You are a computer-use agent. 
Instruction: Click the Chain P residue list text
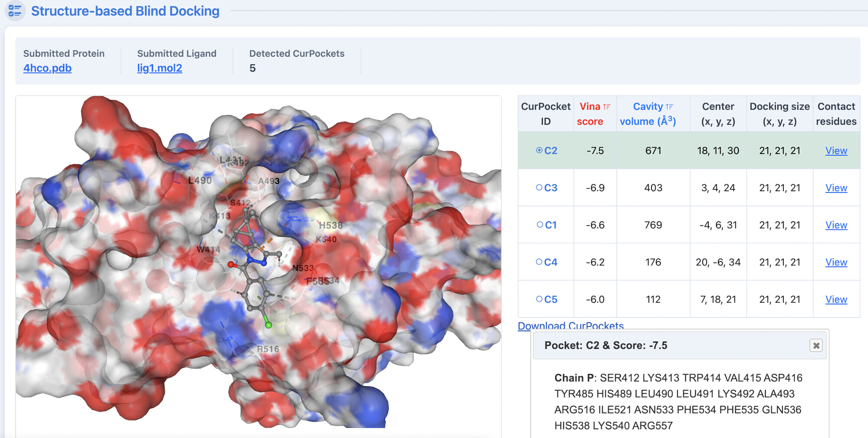point(678,402)
